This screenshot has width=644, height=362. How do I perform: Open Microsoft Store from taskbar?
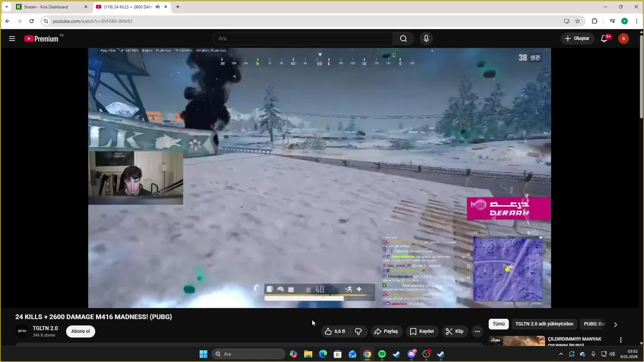tap(338, 354)
